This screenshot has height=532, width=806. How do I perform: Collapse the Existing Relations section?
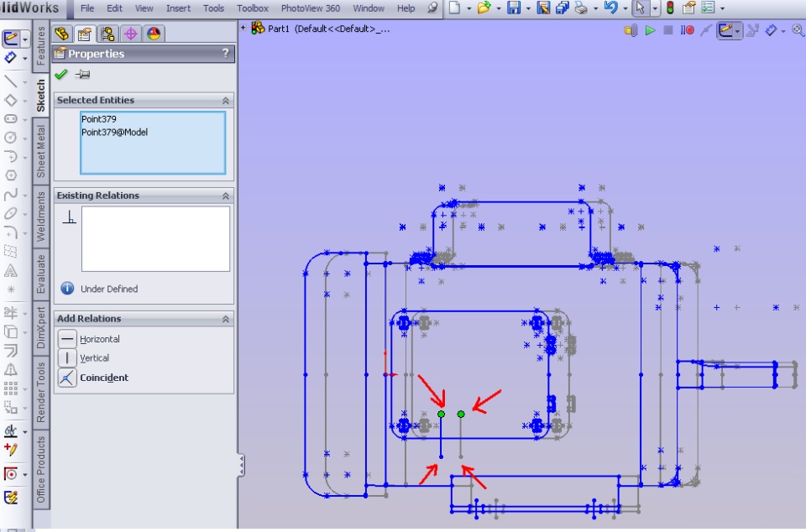click(225, 196)
